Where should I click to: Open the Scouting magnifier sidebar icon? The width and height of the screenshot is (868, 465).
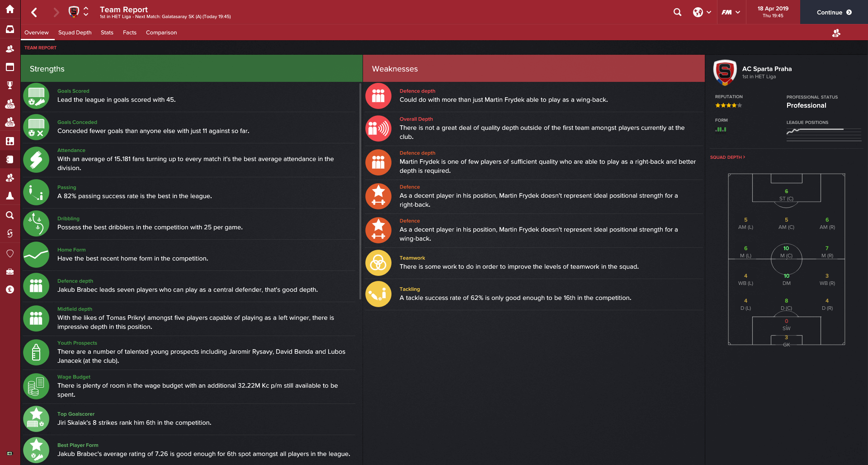click(x=10, y=215)
